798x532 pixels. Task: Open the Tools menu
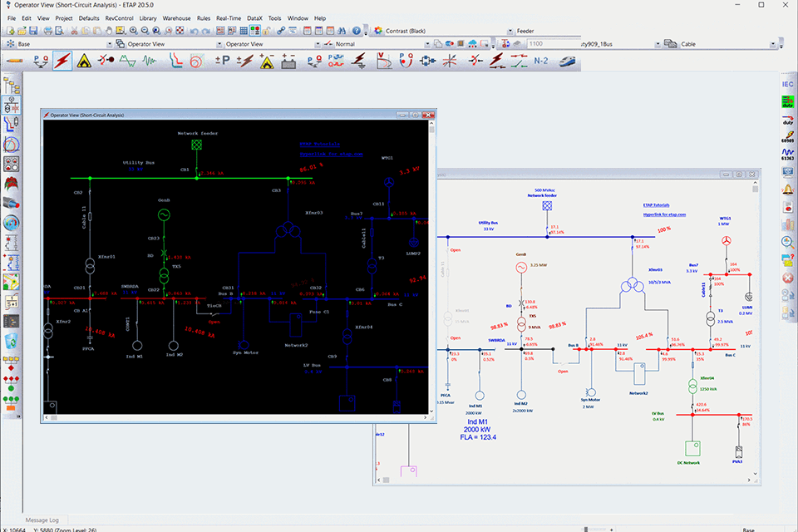tap(274, 17)
